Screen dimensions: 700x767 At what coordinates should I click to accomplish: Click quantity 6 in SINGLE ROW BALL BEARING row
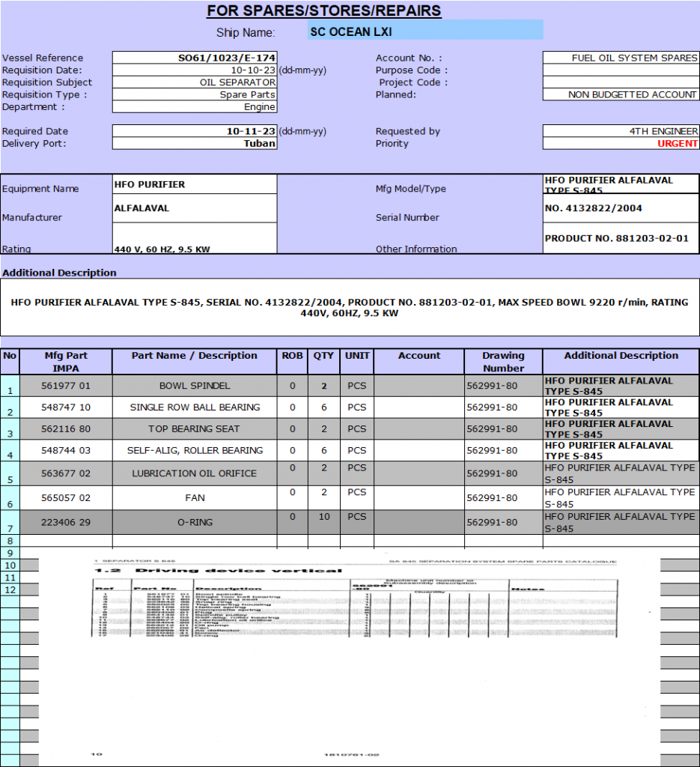[323, 407]
